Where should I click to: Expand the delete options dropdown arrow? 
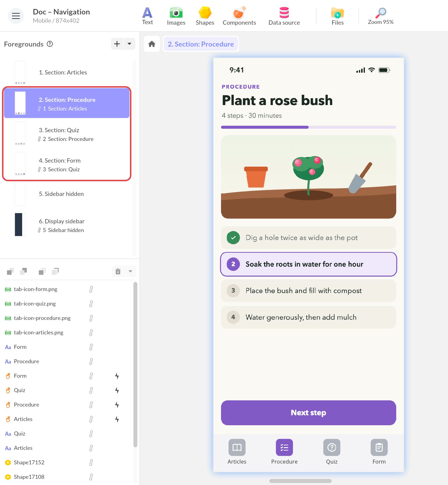130,271
